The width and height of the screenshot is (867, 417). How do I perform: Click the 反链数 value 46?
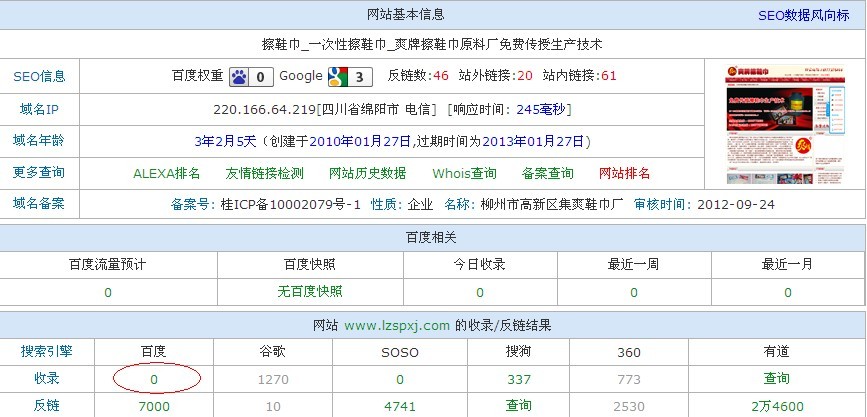click(441, 76)
